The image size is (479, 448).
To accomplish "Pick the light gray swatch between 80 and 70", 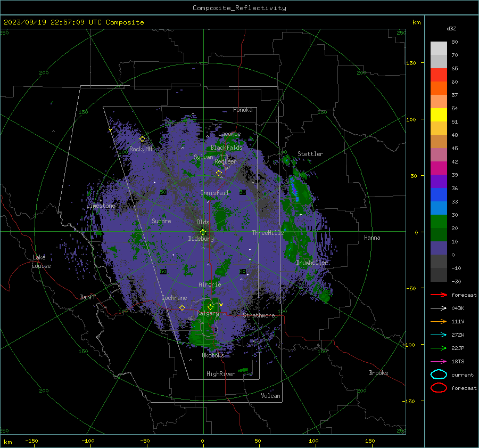I will (439, 48).
